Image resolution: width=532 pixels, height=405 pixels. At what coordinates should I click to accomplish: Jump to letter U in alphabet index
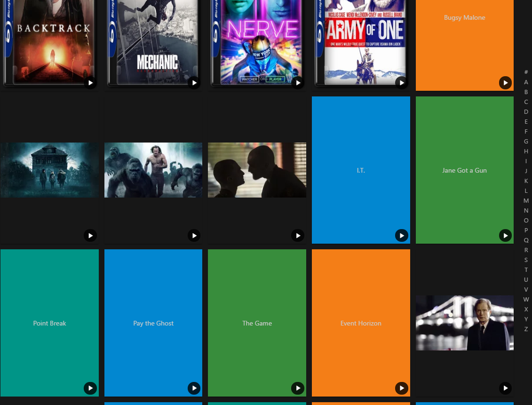(x=526, y=279)
